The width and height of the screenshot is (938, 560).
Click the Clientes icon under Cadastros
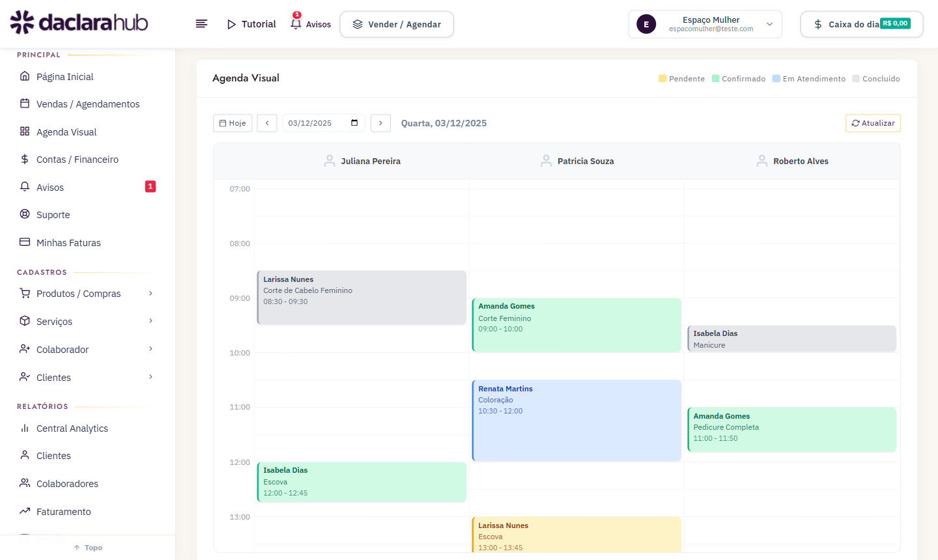(25, 377)
